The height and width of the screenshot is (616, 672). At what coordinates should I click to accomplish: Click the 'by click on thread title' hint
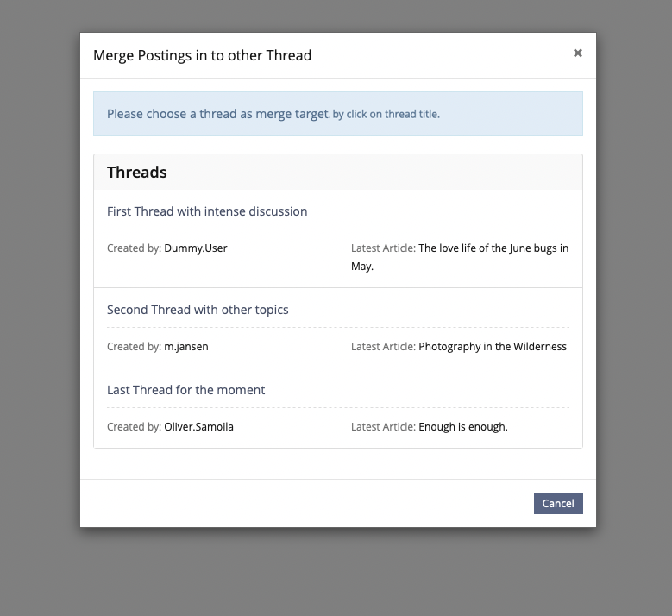tap(386, 115)
